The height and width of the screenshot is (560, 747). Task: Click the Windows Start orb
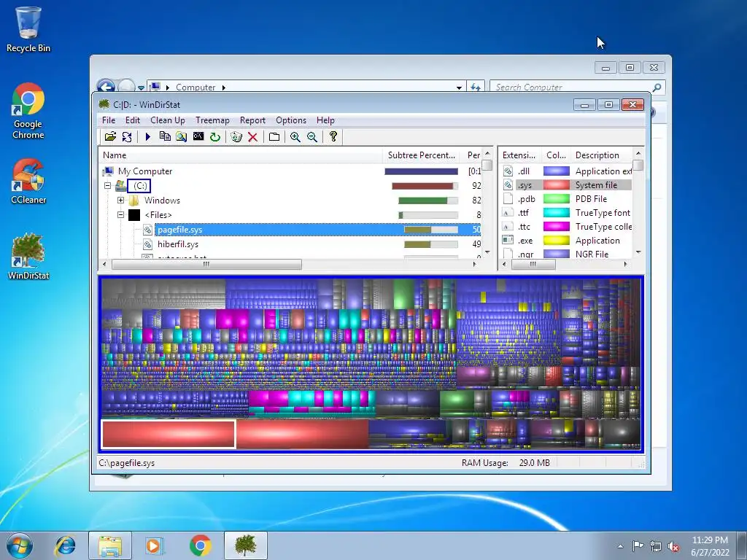point(19,545)
